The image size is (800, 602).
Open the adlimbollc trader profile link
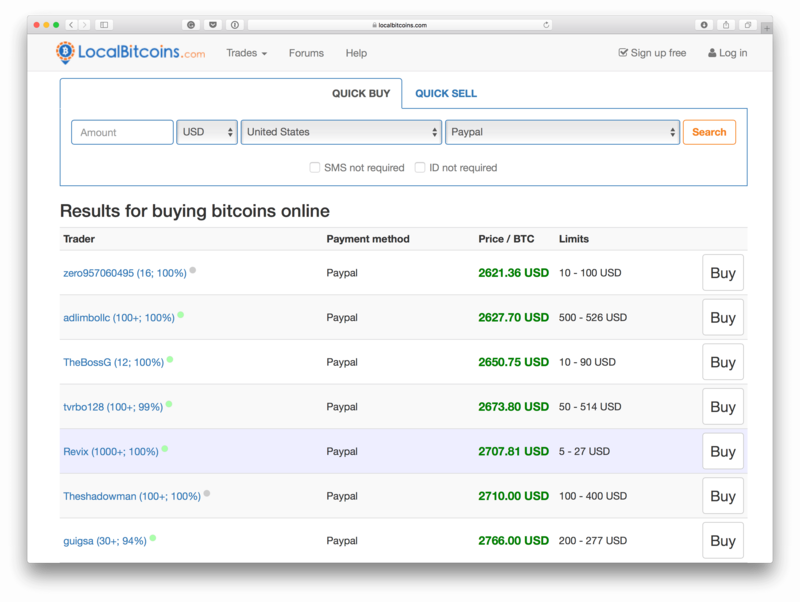tap(119, 317)
